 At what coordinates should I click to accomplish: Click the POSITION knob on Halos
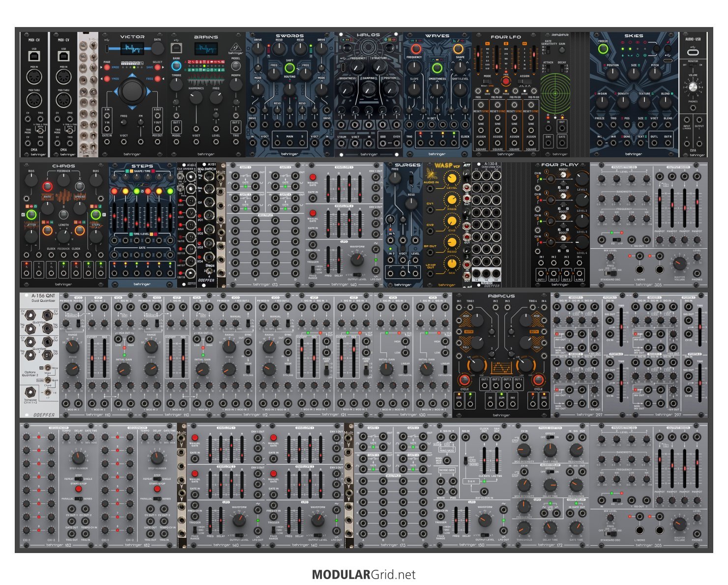click(x=390, y=88)
